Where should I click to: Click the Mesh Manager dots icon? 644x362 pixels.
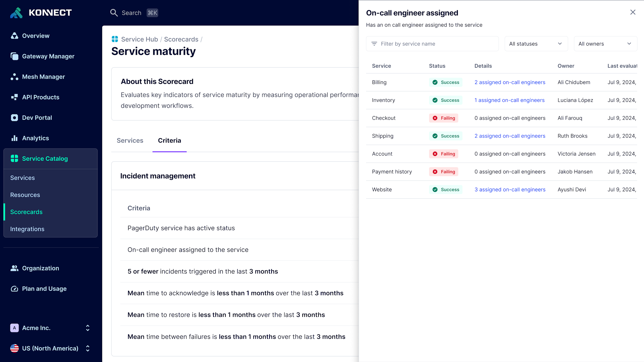14,77
